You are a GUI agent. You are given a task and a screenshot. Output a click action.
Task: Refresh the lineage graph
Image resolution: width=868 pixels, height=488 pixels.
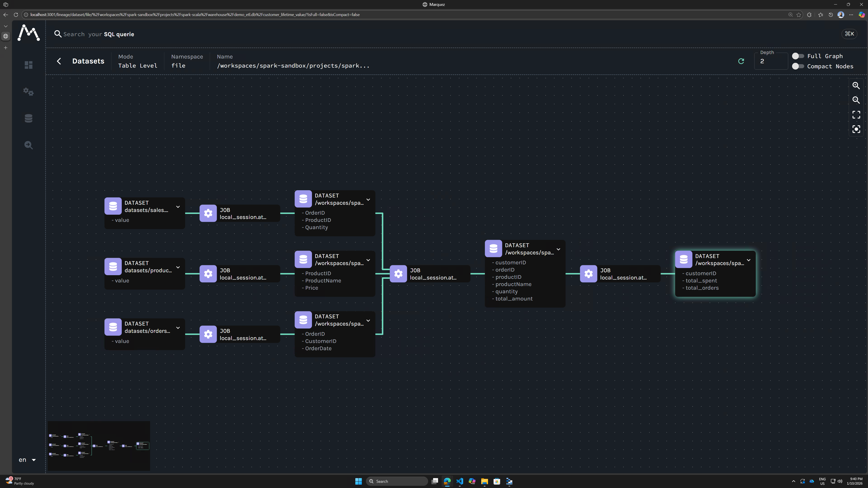click(x=741, y=61)
